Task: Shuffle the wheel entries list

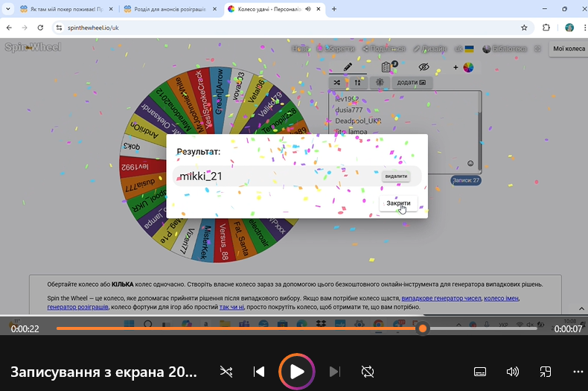Action: pyautogui.click(x=337, y=82)
